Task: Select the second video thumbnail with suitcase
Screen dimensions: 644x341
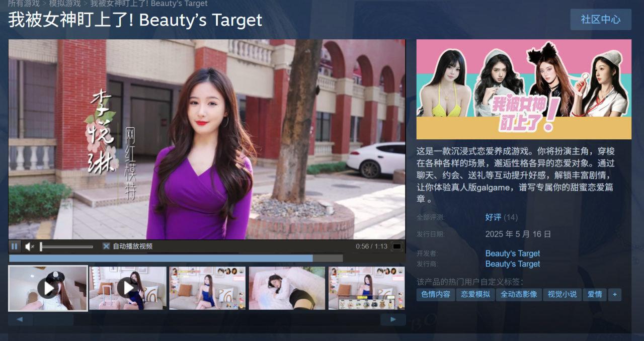Action: click(128, 288)
